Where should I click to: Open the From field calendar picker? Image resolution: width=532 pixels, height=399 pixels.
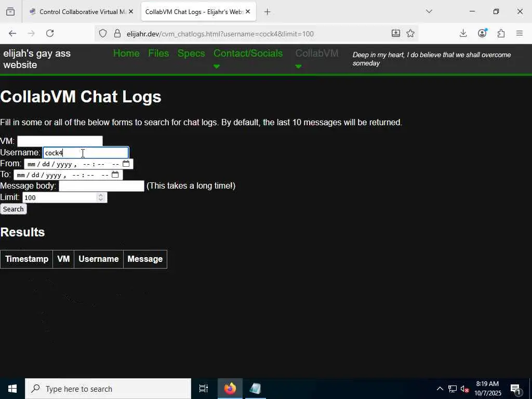point(126,164)
